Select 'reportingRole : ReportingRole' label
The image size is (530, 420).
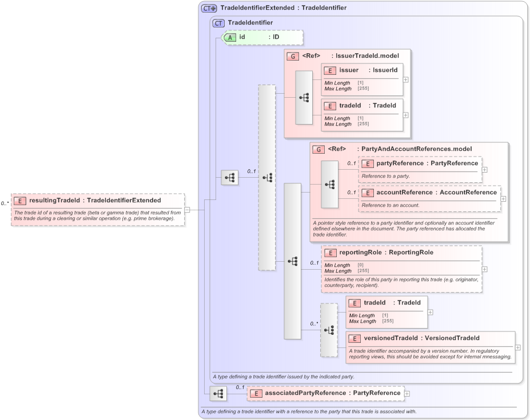(386, 253)
